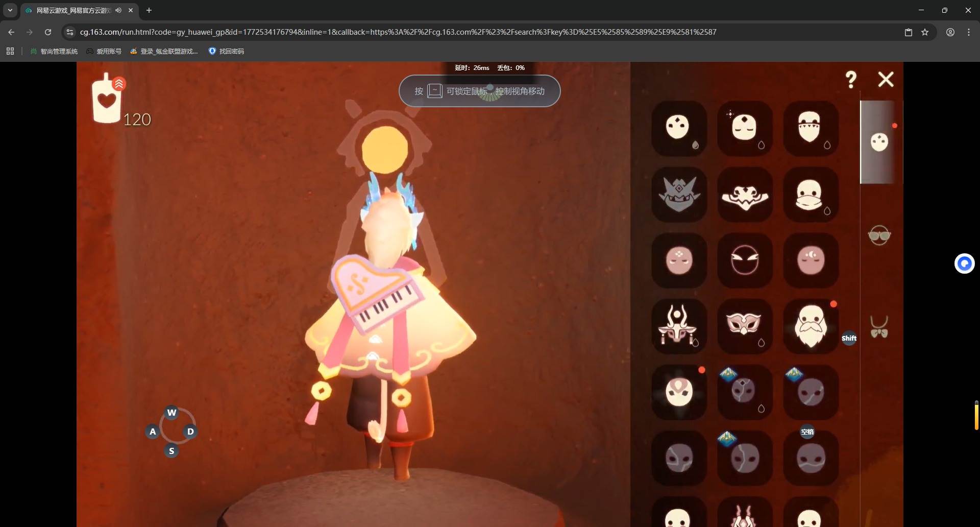Open the browser three-dot menu
Image resolution: width=980 pixels, height=527 pixels.
(969, 32)
